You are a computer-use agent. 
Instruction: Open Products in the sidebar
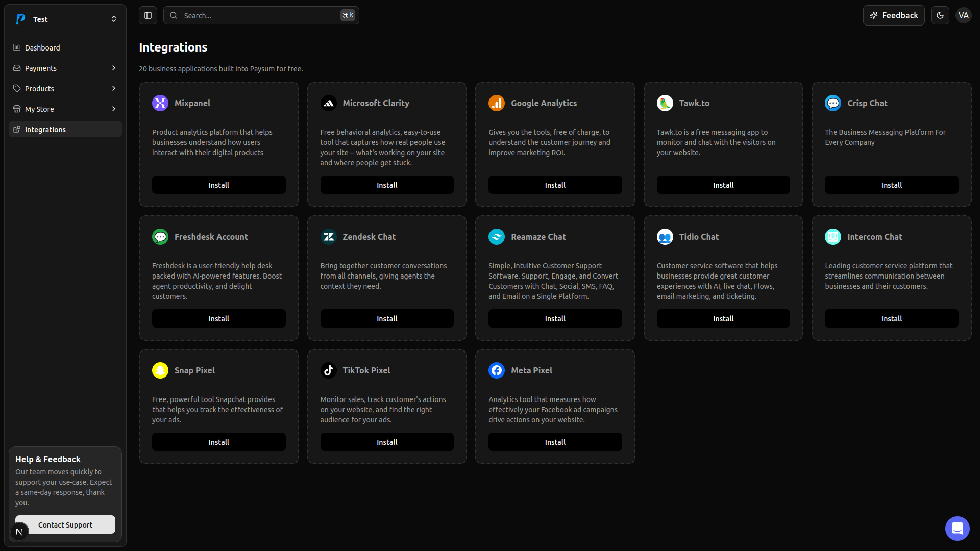click(65, 88)
